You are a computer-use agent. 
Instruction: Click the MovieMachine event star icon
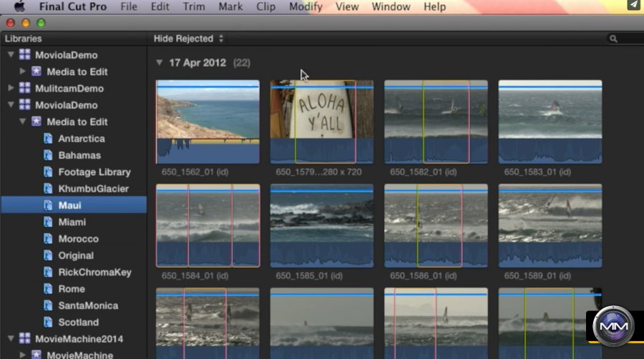click(36, 355)
